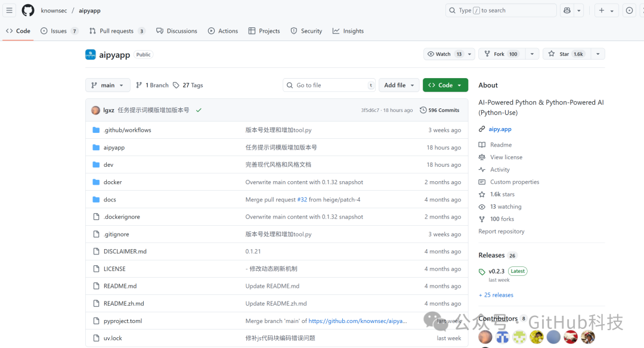This screenshot has height=348, width=644.
Task: Click the 1 Branch link
Action: click(152, 85)
